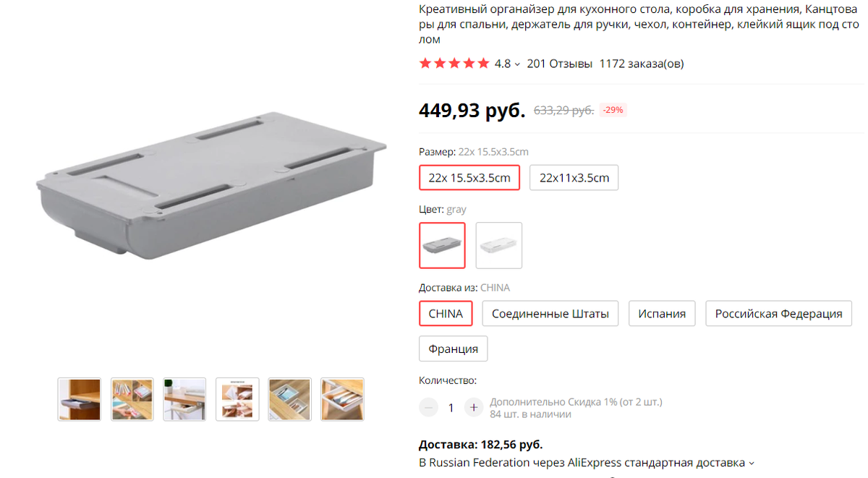Viewport: 868px width, 478px height.
Task: Expand AliExpress стандартная доставка shipping options
Action: click(752, 463)
